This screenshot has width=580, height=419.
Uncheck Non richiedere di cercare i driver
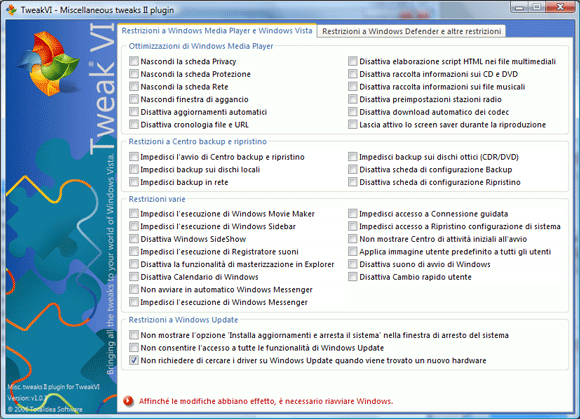pyautogui.click(x=134, y=360)
